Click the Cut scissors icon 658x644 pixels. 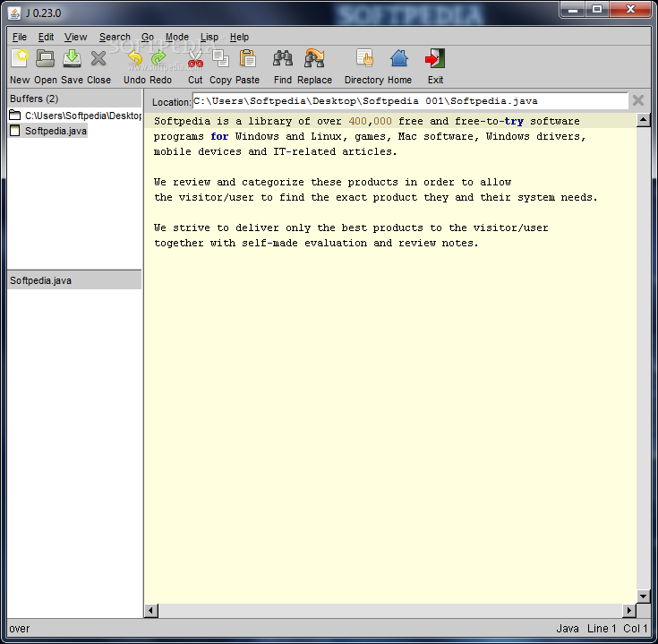pos(195,58)
